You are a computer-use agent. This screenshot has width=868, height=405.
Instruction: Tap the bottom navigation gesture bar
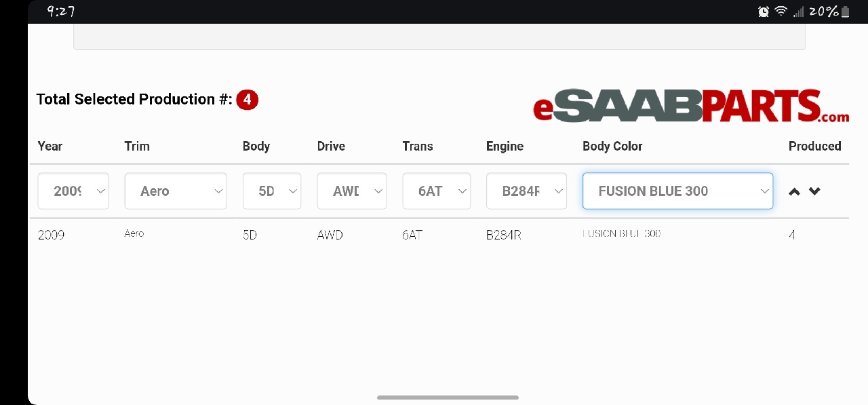click(x=448, y=397)
